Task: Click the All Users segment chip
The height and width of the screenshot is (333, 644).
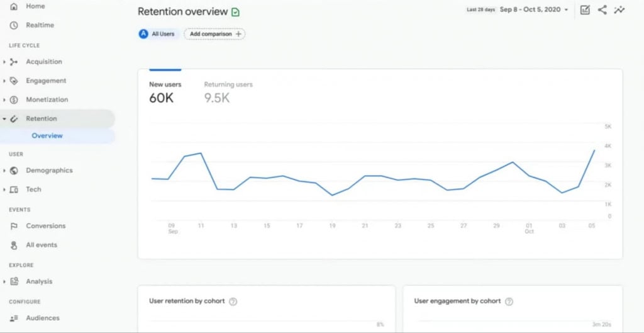Action: [157, 34]
